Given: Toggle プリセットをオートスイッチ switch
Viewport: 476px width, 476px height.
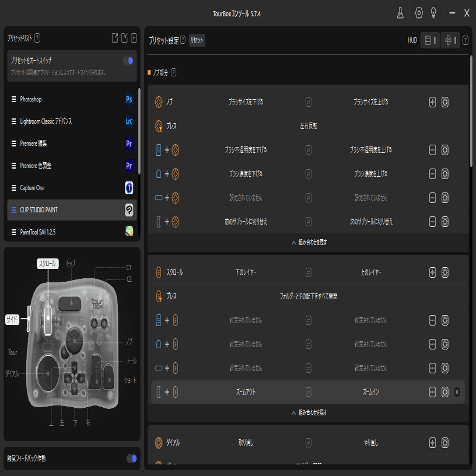Looking at the screenshot, I should [128, 61].
